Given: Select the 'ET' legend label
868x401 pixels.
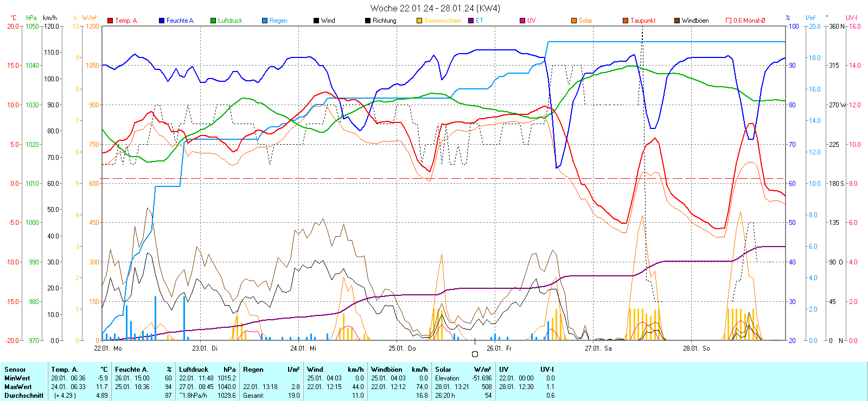Looking at the screenshot, I should [479, 21].
